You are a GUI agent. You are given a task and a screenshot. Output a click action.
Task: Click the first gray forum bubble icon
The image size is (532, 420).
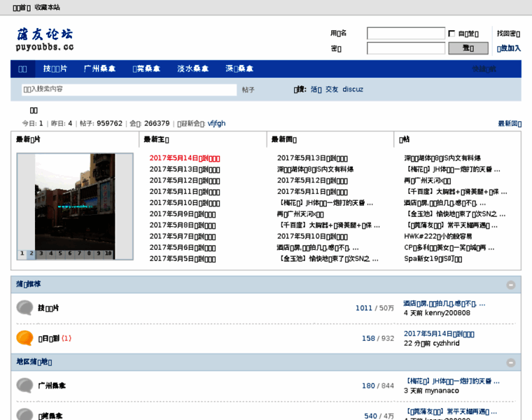pos(24,308)
